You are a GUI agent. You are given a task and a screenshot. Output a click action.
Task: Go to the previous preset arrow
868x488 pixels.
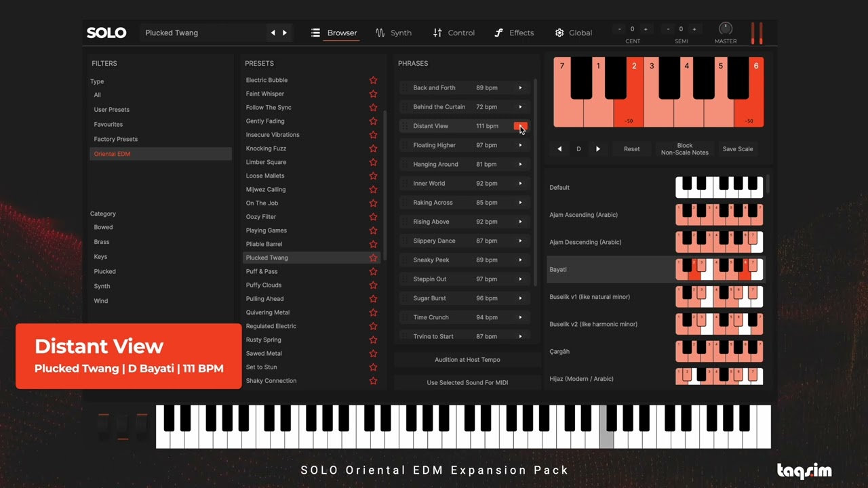(273, 33)
